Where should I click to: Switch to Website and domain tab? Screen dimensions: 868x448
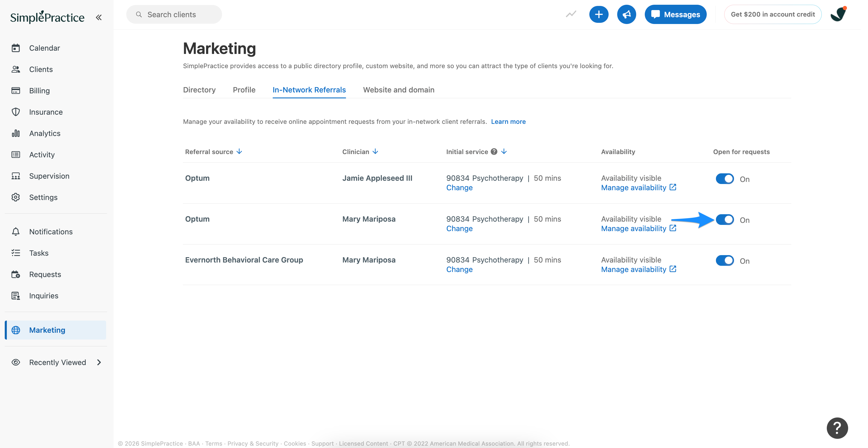(x=399, y=89)
